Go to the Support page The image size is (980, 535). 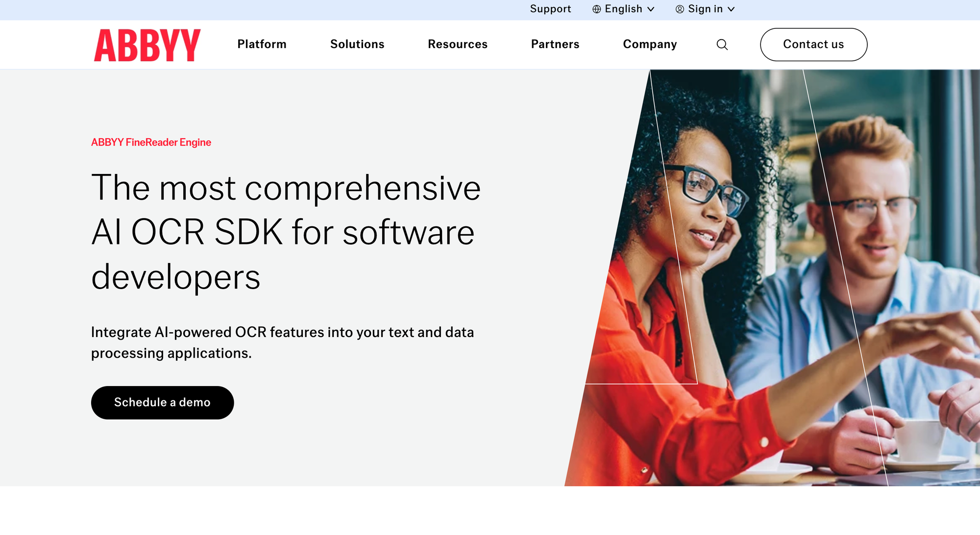[x=550, y=9]
